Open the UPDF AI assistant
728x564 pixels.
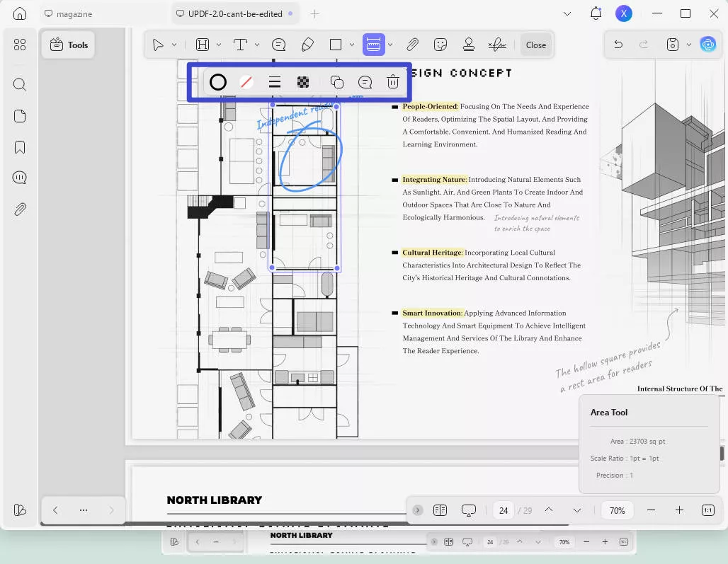[708, 44]
